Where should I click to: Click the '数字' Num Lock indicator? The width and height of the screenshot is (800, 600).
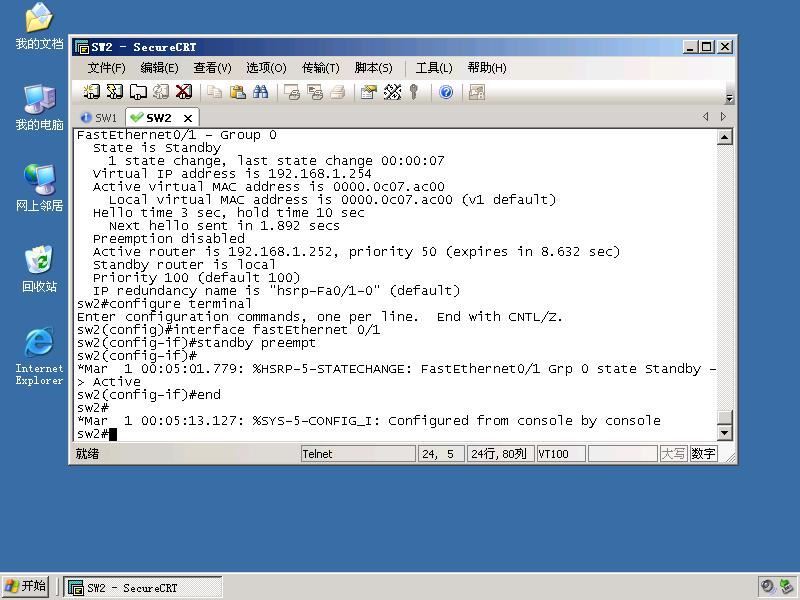pos(703,454)
